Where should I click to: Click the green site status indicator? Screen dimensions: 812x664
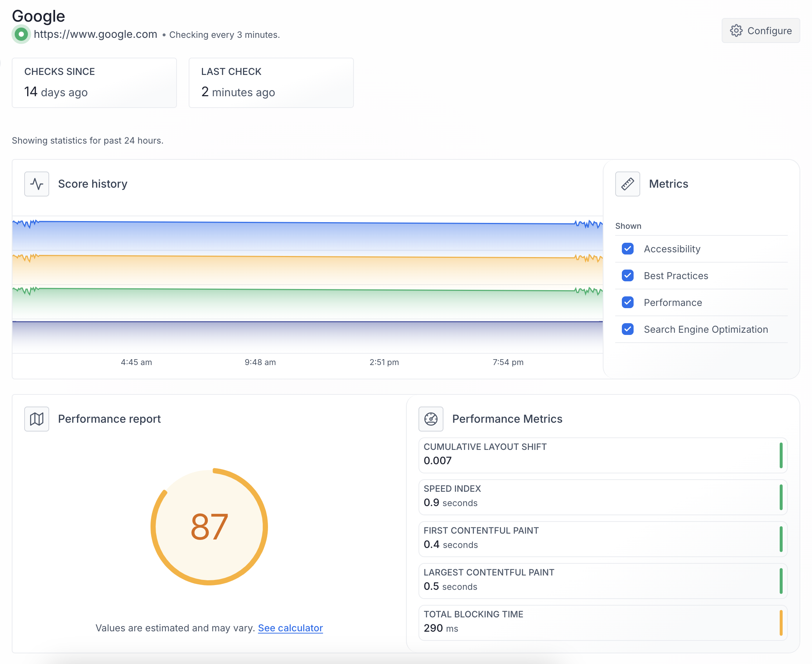[x=21, y=35]
